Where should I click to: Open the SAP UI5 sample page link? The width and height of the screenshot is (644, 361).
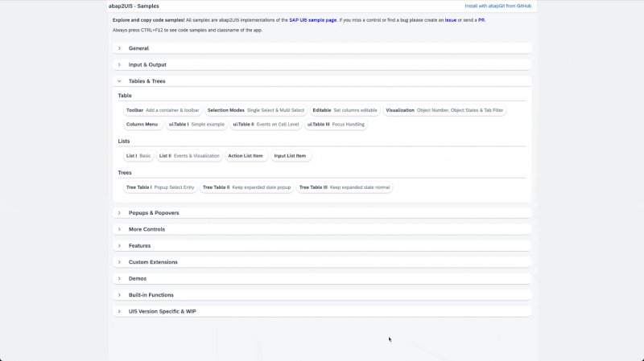(312, 20)
